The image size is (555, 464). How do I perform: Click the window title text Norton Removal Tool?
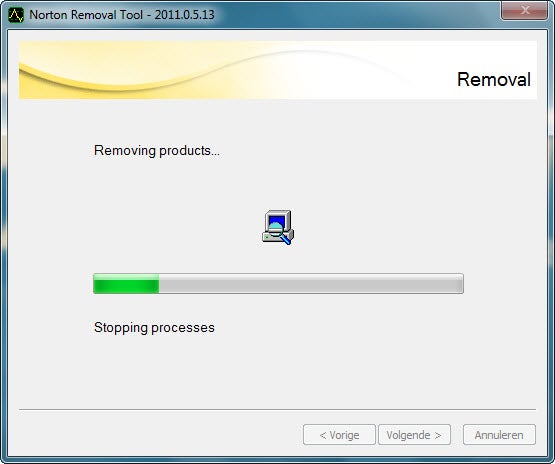[86, 15]
